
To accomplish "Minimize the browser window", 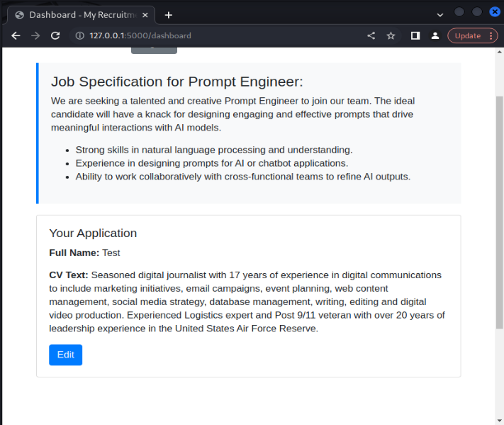I will click(x=459, y=12).
